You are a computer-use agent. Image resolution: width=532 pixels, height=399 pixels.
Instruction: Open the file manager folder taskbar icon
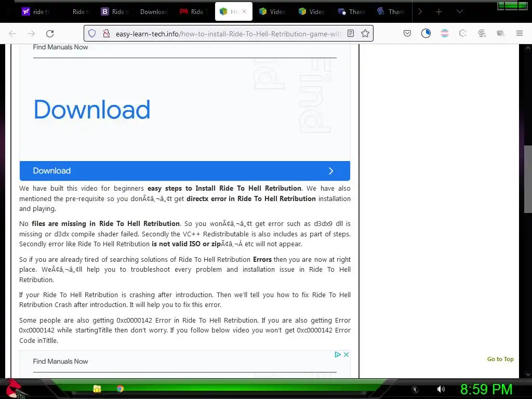(x=97, y=389)
